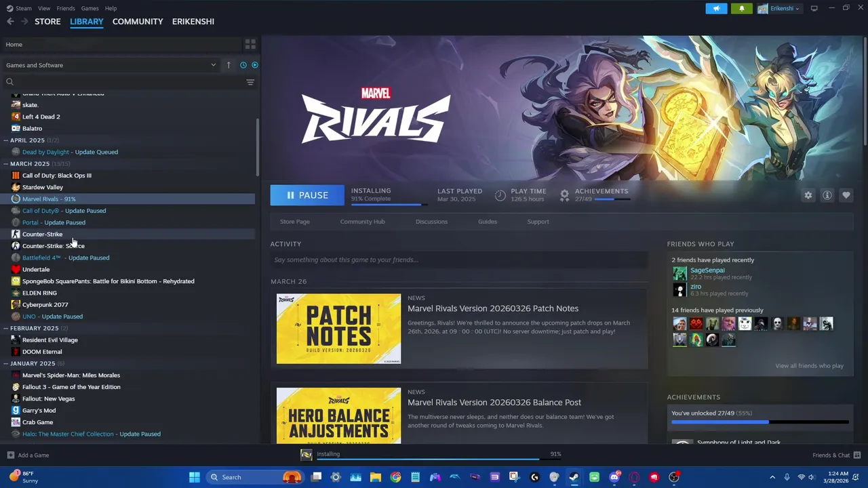Viewport: 868px width, 488px height.
Task: Collapse the APRIL 2025 group
Action: [x=6, y=140]
